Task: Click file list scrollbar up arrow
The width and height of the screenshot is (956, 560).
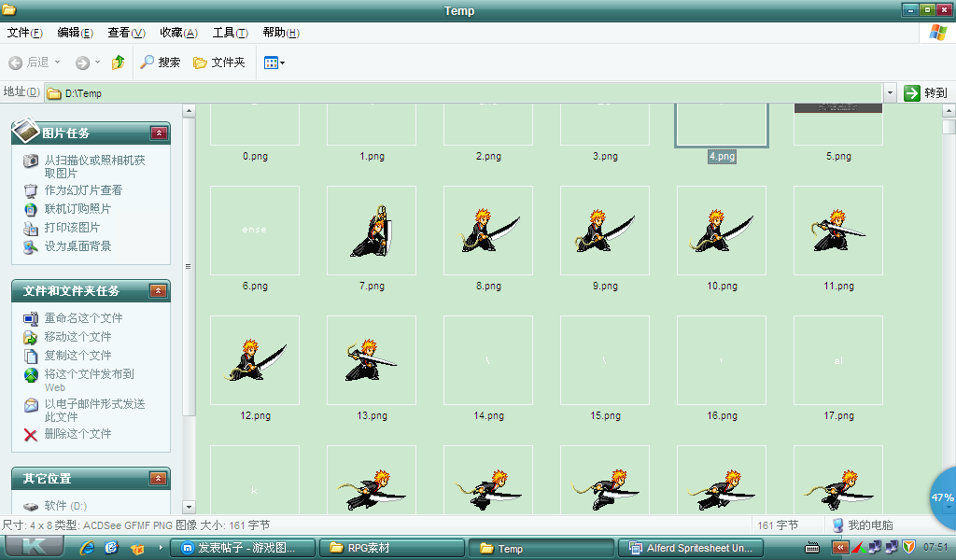Action: pos(949,111)
